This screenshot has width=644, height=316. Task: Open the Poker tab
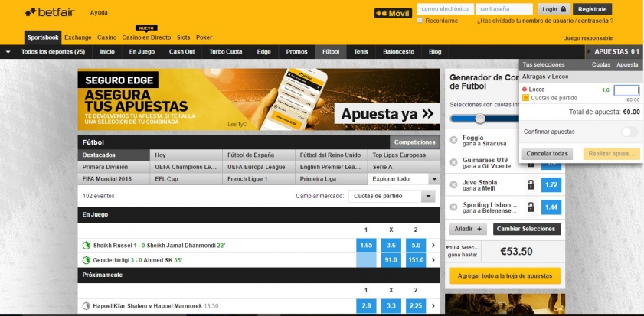(x=204, y=37)
